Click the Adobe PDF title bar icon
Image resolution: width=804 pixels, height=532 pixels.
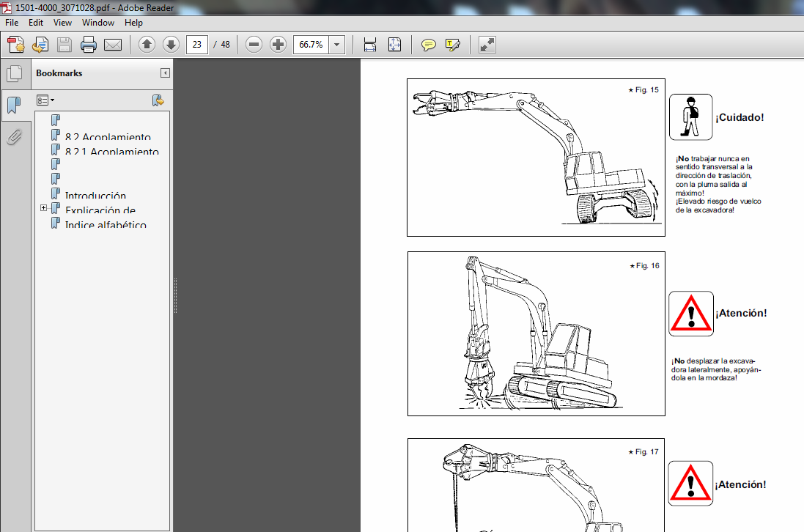[6, 7]
